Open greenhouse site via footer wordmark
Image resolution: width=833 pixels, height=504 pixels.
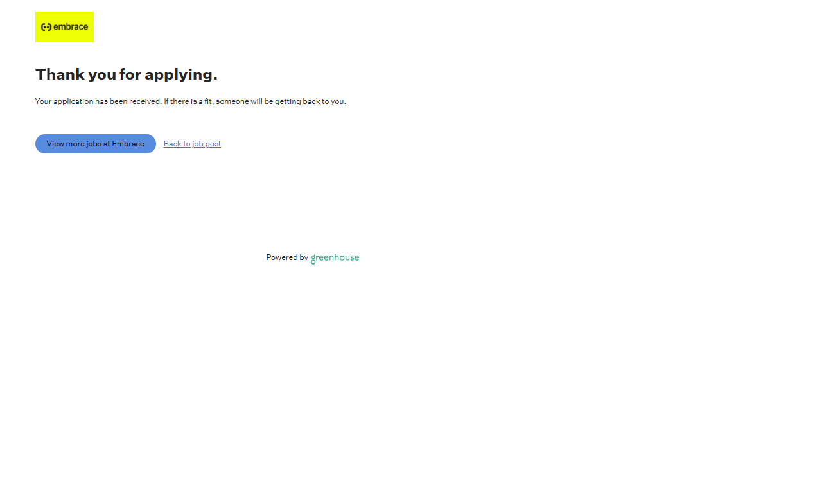338,257
